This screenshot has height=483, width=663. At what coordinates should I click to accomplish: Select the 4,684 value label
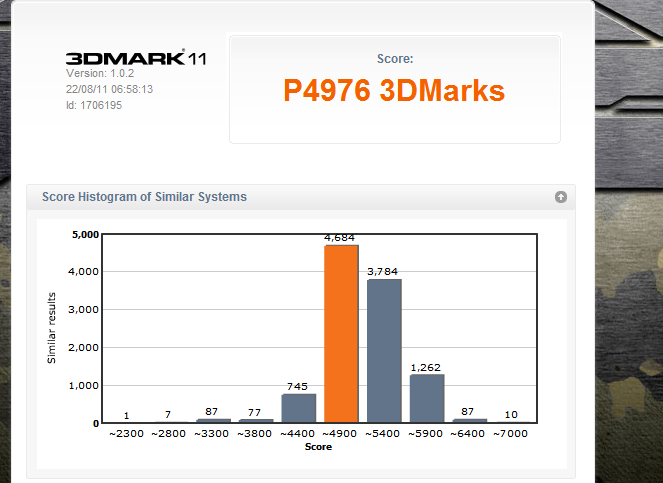341,238
